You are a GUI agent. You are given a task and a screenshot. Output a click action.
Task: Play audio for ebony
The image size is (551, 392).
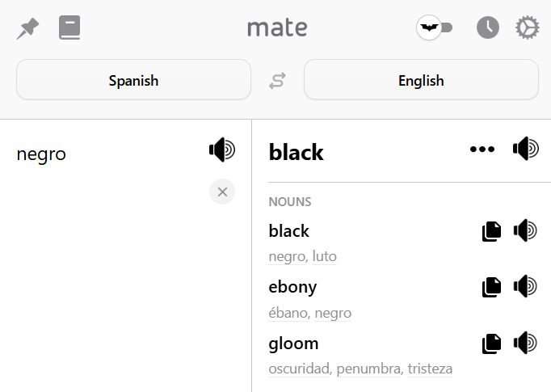(x=525, y=286)
